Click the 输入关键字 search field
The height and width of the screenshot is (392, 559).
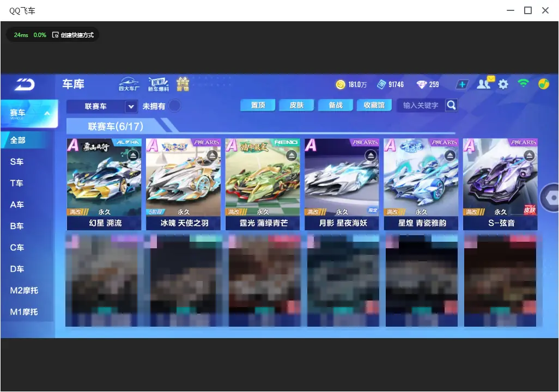coord(421,105)
